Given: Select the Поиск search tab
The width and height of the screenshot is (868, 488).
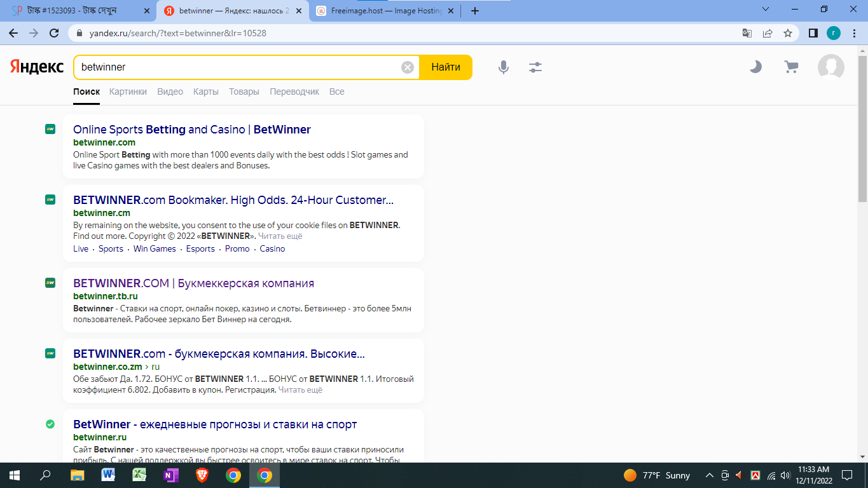Looking at the screenshot, I should (86, 91).
